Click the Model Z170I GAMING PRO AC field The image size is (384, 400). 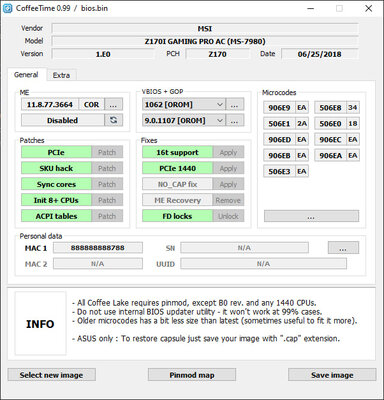[205, 41]
